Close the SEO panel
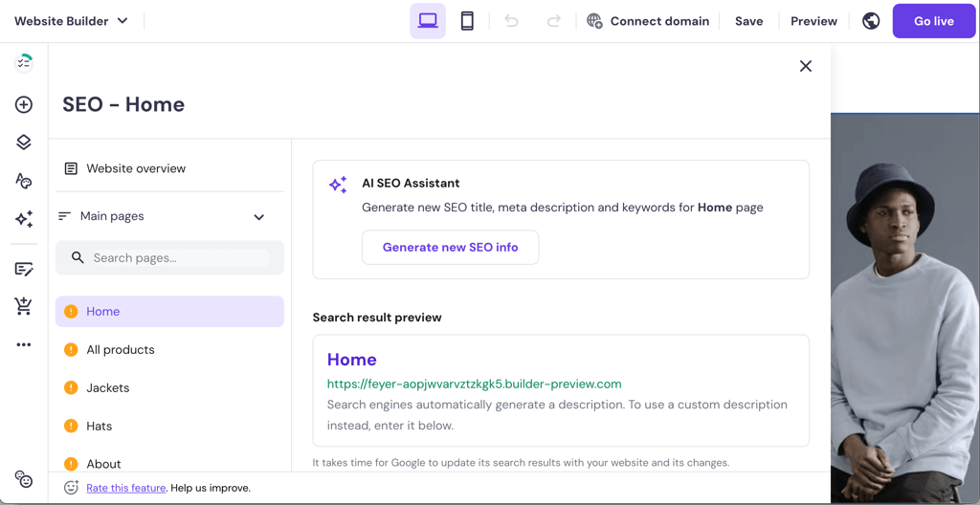The image size is (980, 505). (x=806, y=66)
